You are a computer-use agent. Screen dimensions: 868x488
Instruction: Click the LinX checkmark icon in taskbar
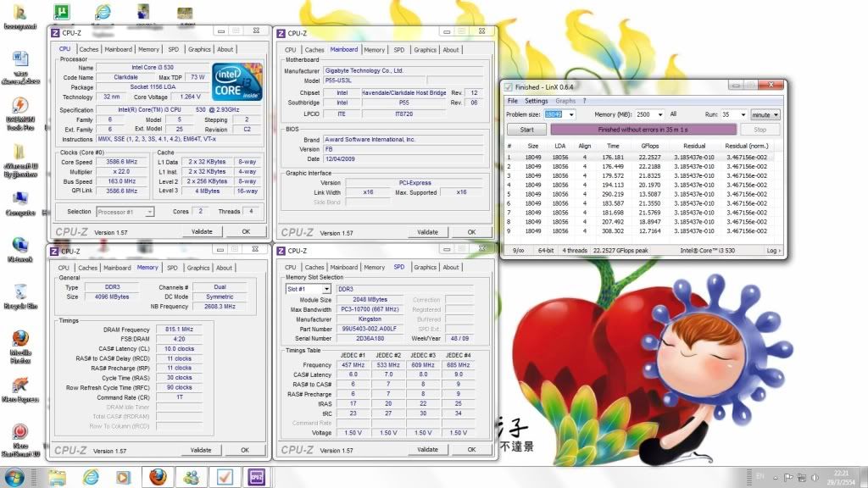click(x=223, y=475)
